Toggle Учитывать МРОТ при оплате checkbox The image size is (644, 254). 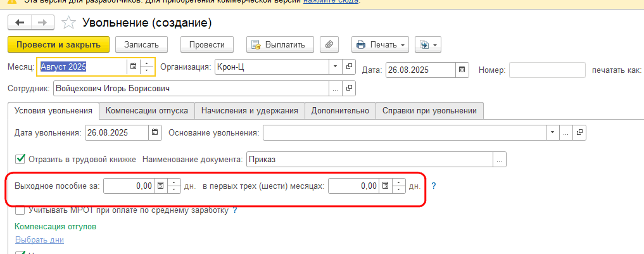[20, 210]
